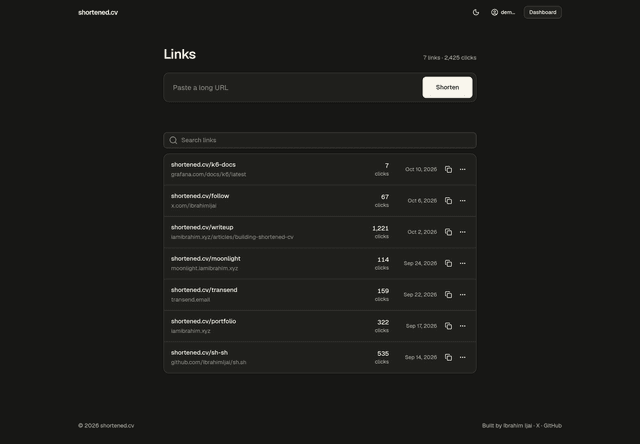The height and width of the screenshot is (444, 640).
Task: Click transend.email destination text
Action: pos(190,300)
